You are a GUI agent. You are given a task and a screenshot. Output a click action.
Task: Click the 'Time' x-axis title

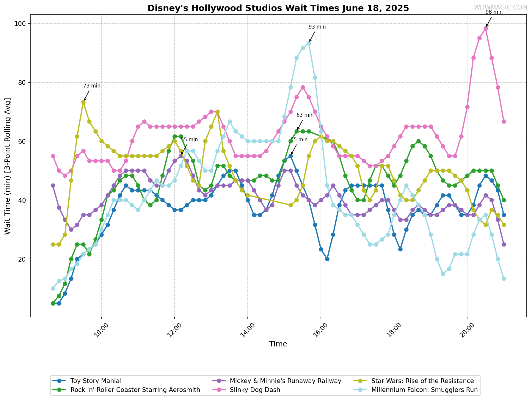pyautogui.click(x=278, y=344)
